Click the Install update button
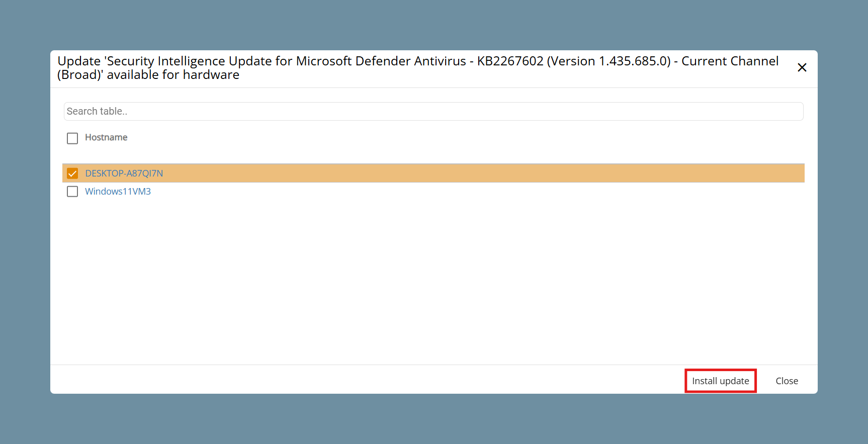The image size is (868, 444). (721, 381)
